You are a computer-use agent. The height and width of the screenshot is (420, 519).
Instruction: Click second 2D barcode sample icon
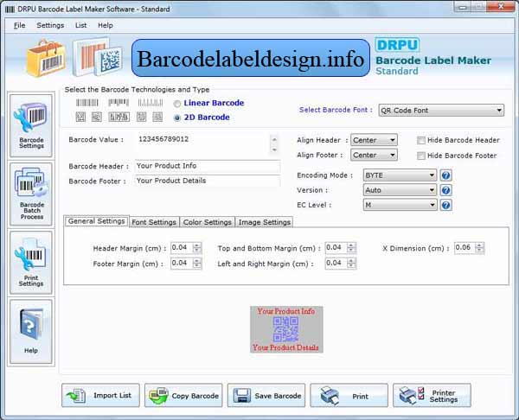coord(97,117)
